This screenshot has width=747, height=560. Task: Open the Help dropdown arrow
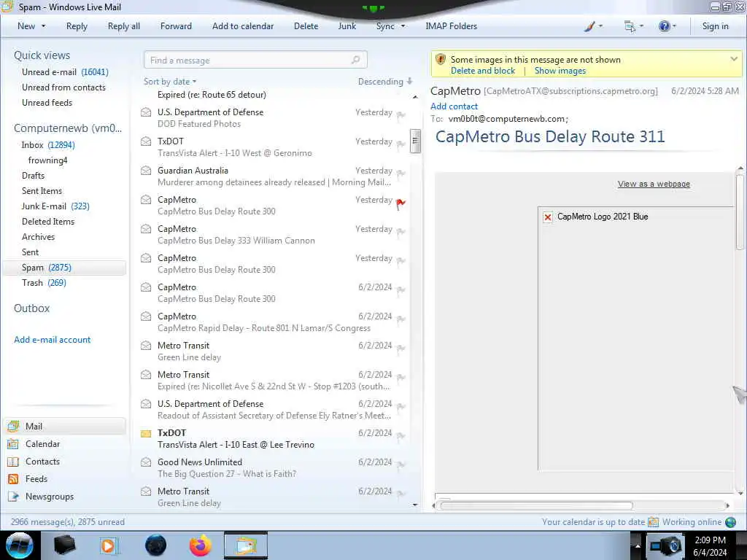(674, 26)
